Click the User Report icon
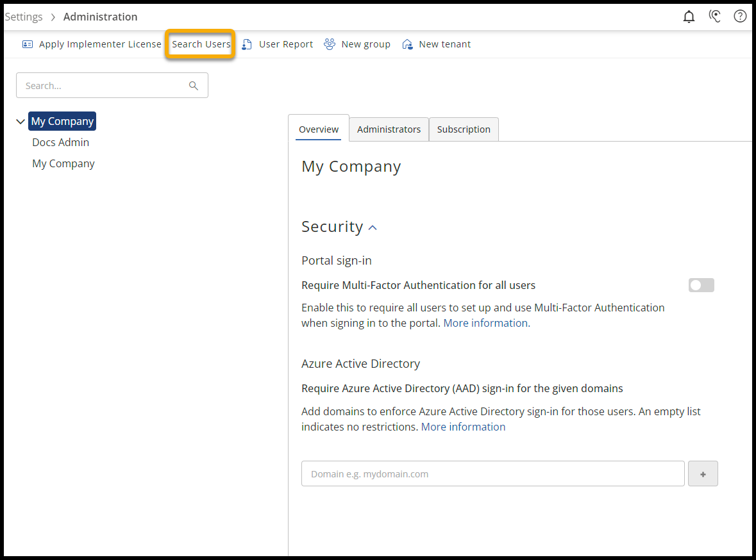The width and height of the screenshot is (756, 560). tap(247, 44)
